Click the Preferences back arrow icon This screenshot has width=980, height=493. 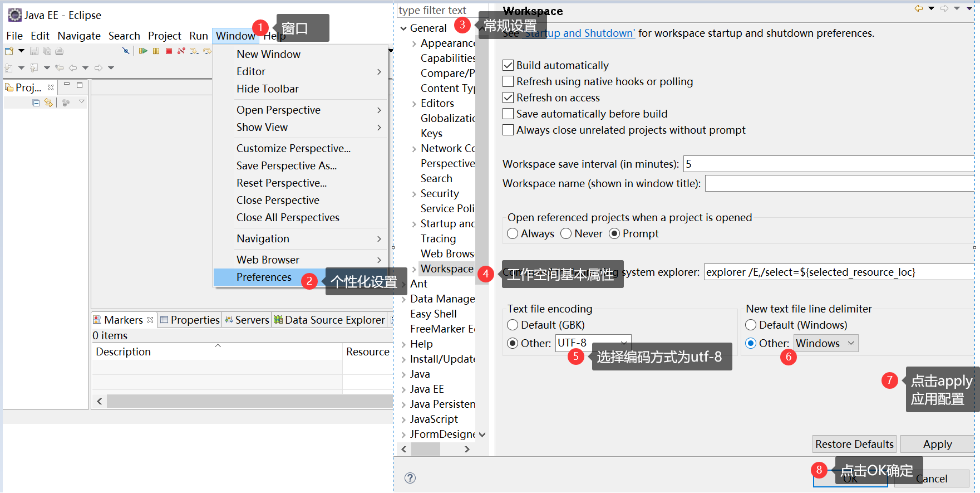click(919, 8)
